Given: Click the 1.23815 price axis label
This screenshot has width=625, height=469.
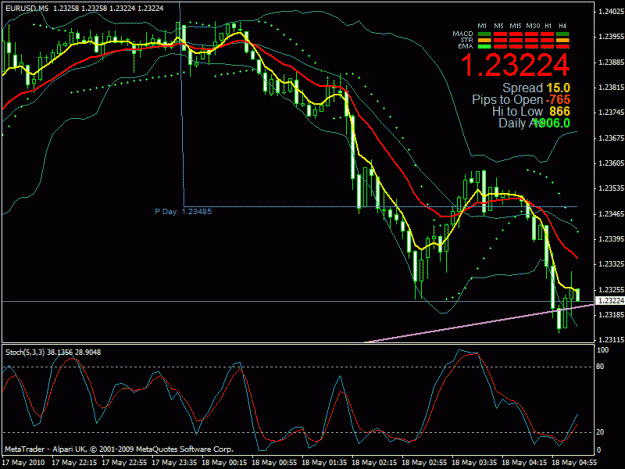Looking at the screenshot, I should [x=611, y=87].
